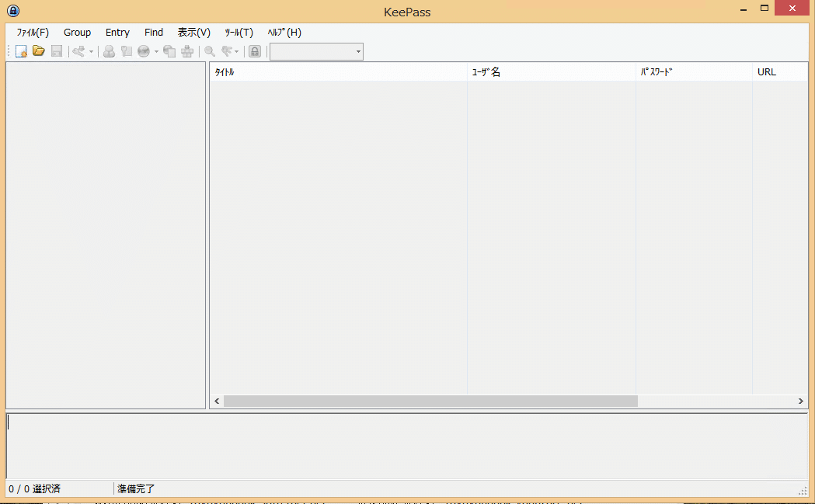Click the KeePass lock icon in title bar

click(13, 11)
